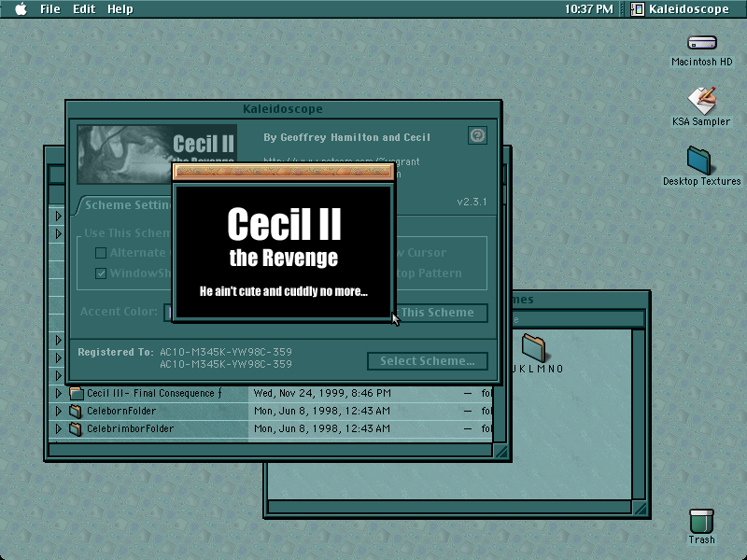This screenshot has height=560, width=747.
Task: Select the Trash icon
Action: point(701,521)
